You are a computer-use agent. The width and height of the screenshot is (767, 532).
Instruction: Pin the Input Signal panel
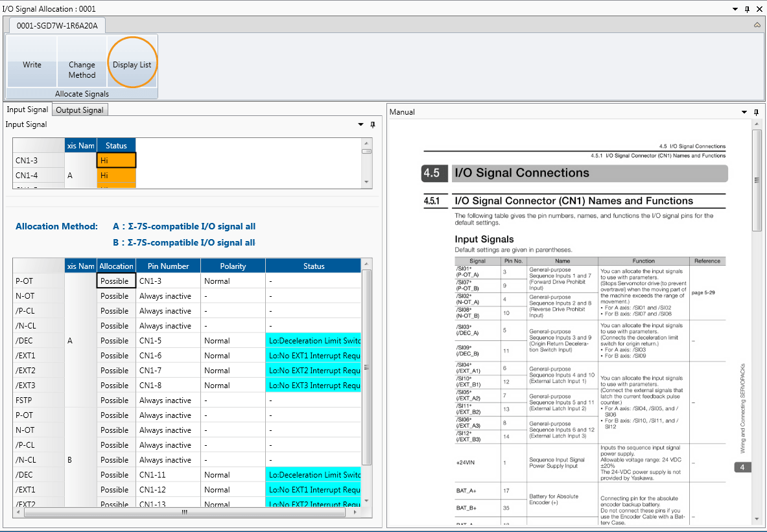point(372,124)
